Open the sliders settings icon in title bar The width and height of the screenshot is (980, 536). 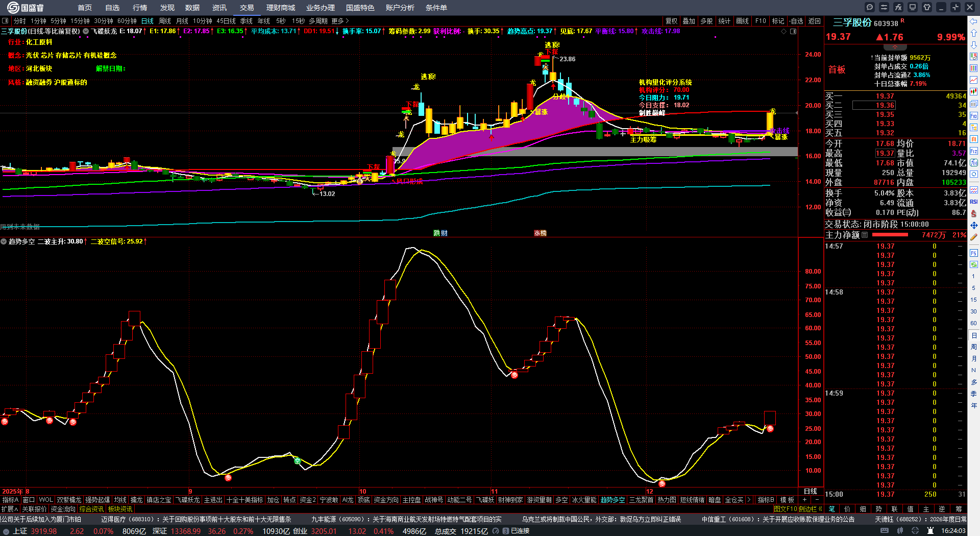point(884,7)
